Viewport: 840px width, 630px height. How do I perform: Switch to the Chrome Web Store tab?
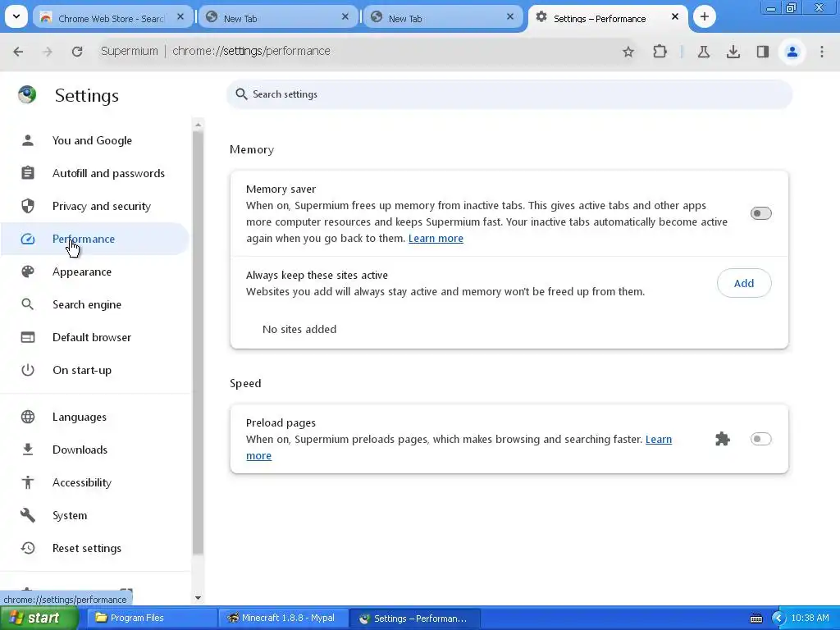(x=112, y=18)
